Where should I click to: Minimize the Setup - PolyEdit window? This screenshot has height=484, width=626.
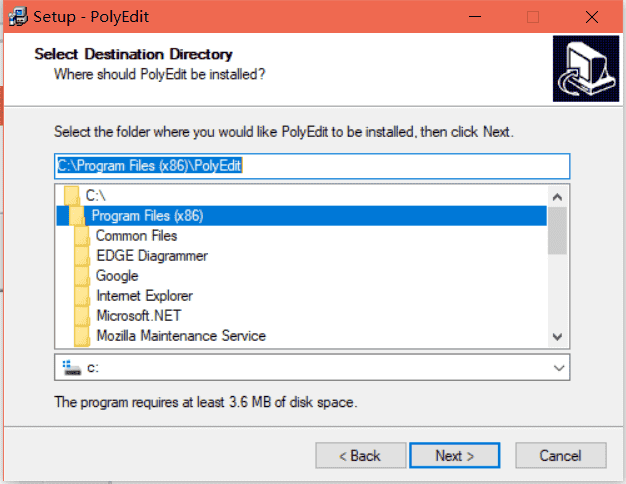point(475,17)
